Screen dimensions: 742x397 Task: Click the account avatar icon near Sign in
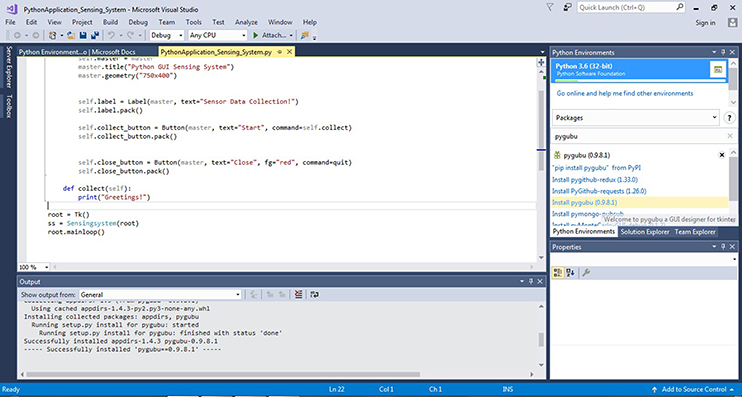pos(732,22)
